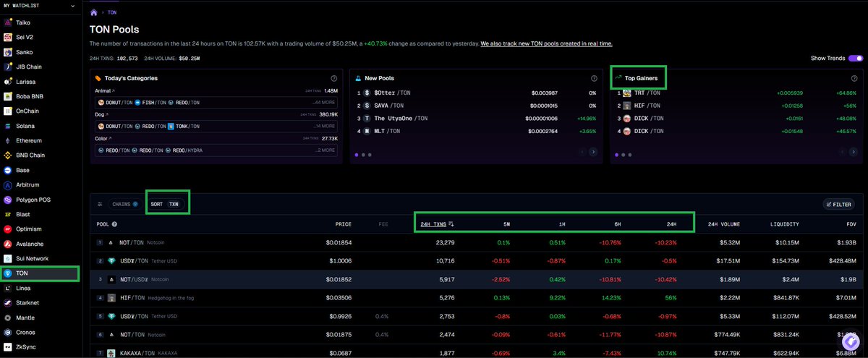Viewport: 868px width, 358px height.
Task: Open the $Otter/TON new pool
Action: (x=476, y=93)
